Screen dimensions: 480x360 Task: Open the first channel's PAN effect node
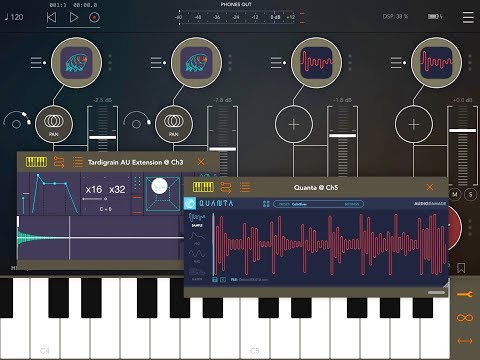54,124
